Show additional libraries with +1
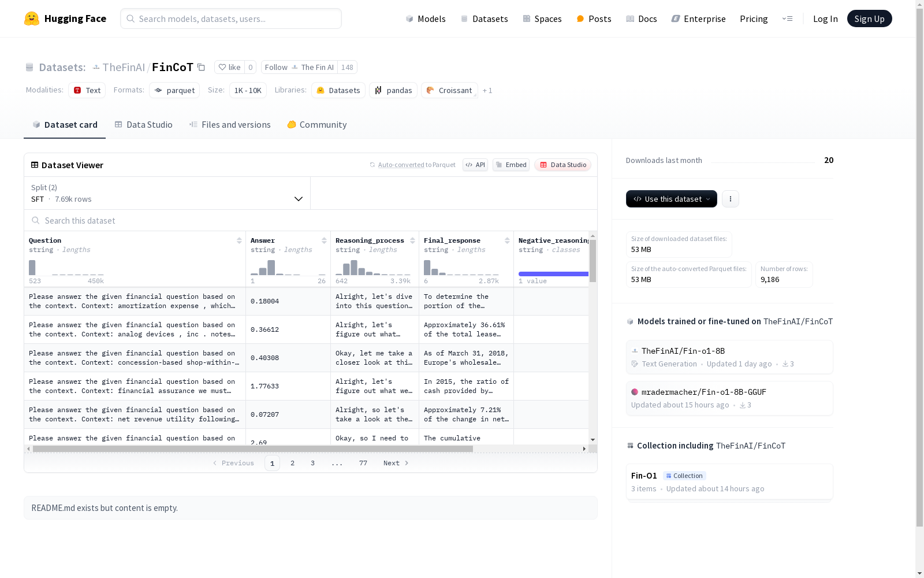 pyautogui.click(x=487, y=90)
